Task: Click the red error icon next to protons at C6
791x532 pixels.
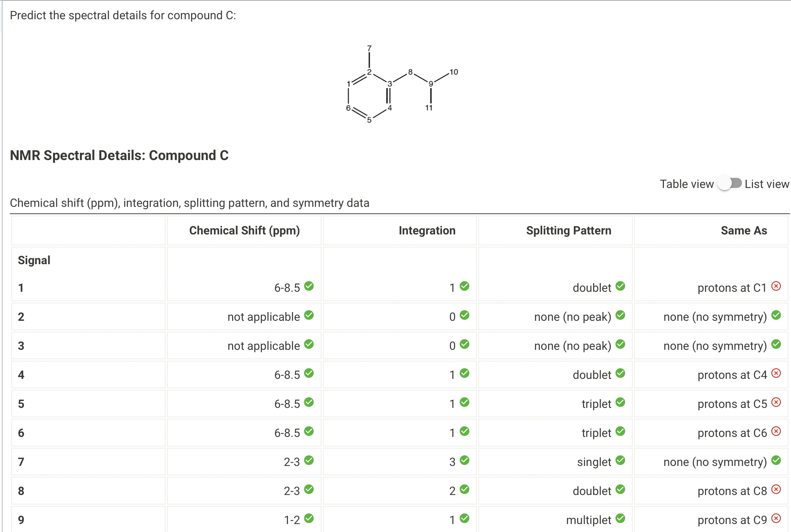Action: pyautogui.click(x=776, y=431)
